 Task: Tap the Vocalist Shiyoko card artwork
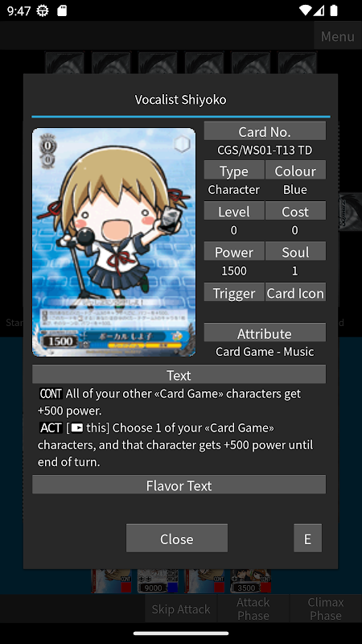[113, 242]
